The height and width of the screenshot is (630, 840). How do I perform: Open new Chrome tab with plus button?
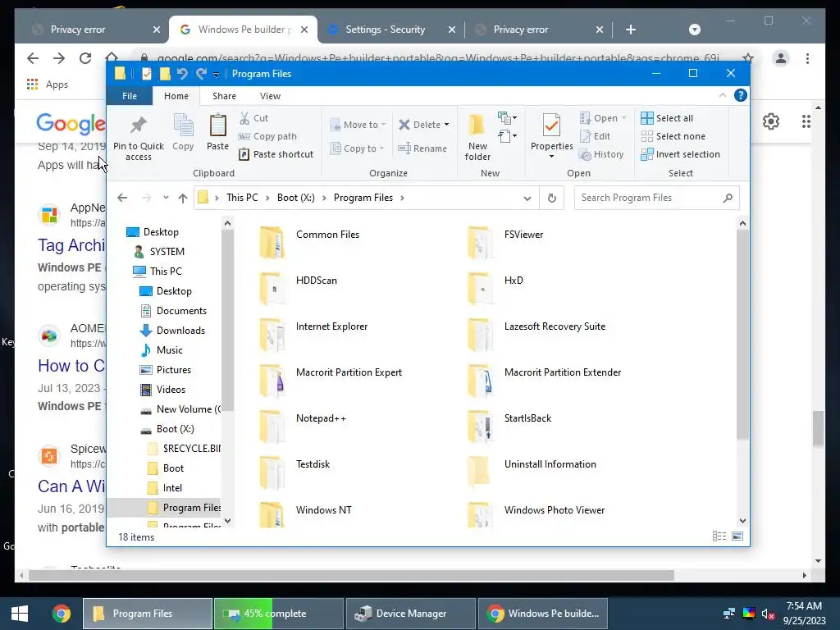[631, 30]
